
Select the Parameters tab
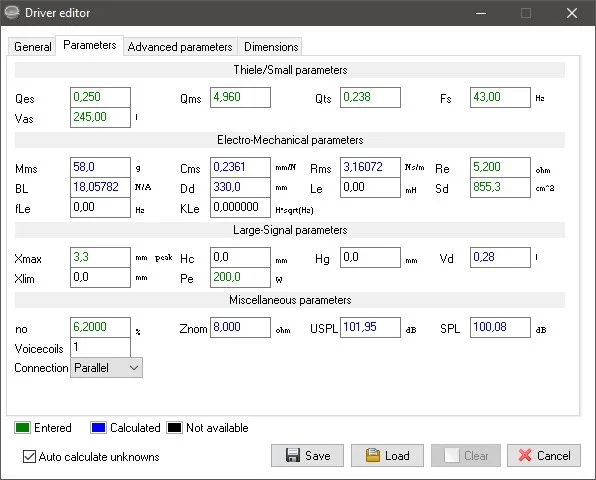(90, 45)
